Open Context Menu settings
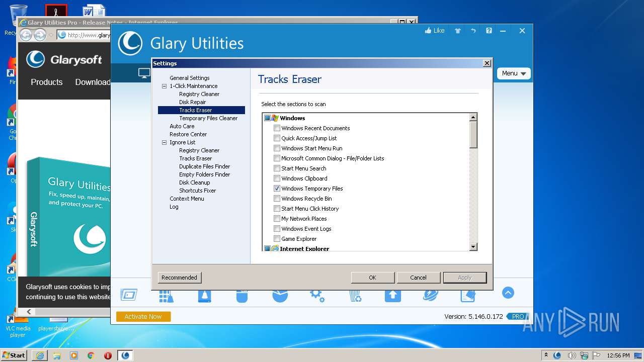Screen dimensions: 644x362 click(x=187, y=199)
